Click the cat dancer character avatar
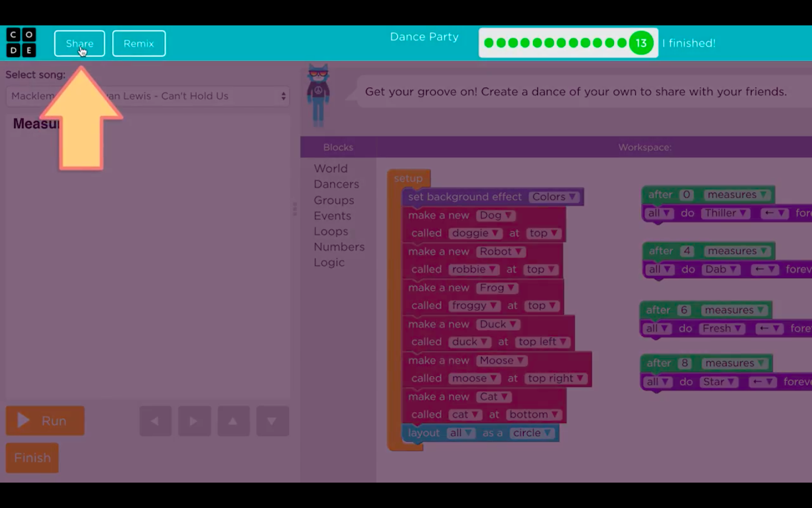Viewport: 812px width, 508px height. 318,94
